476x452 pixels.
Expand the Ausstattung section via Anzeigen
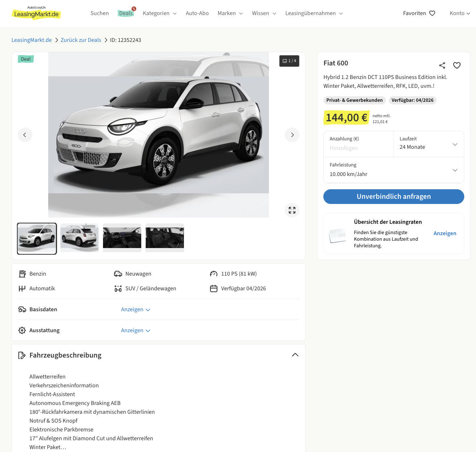point(135,330)
